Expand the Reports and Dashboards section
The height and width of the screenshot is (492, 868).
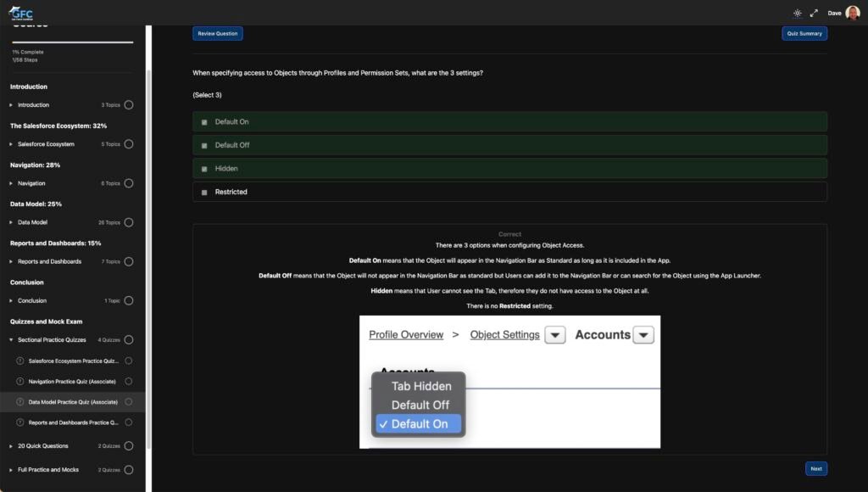point(11,261)
